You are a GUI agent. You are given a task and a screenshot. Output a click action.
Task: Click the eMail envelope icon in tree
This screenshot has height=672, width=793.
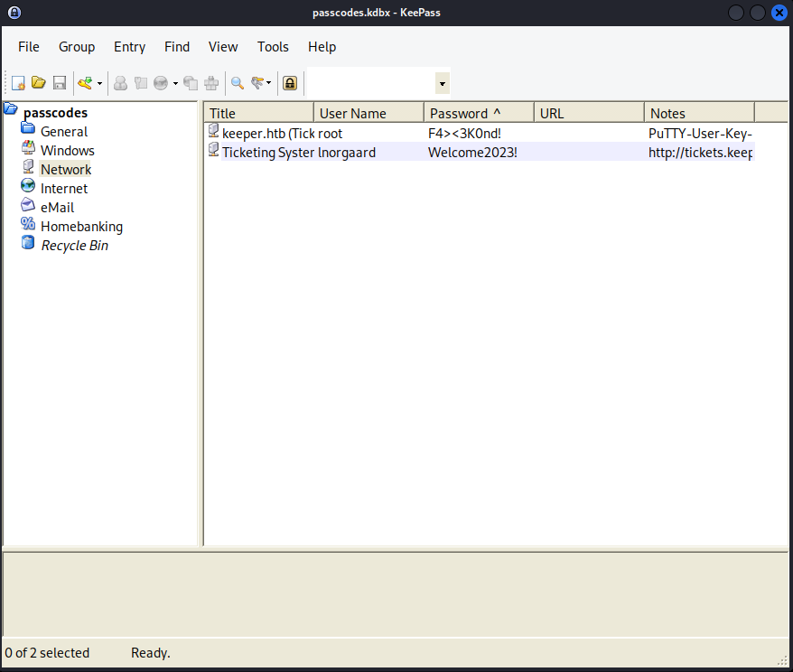(x=28, y=205)
